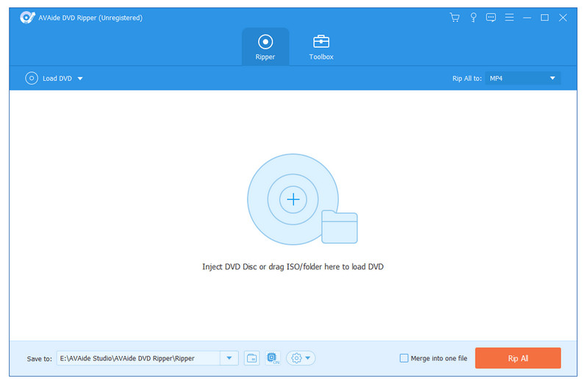Open the Rip All to MP4 dropdown
The height and width of the screenshot is (384, 588).
523,78
